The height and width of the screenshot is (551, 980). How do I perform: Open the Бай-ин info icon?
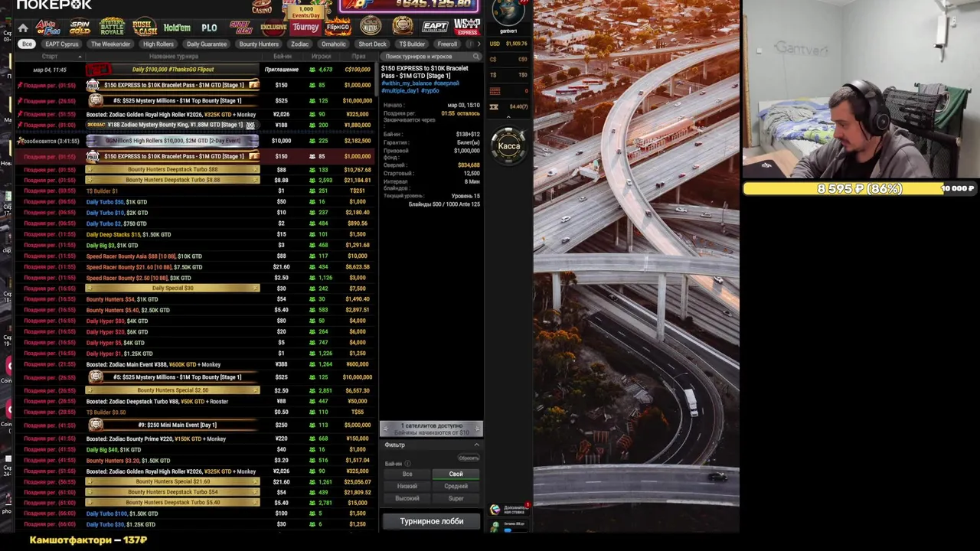(x=407, y=464)
